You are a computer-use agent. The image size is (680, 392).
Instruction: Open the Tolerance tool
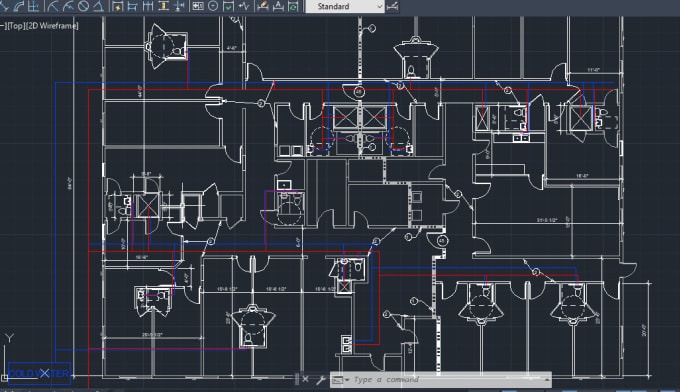point(198,6)
